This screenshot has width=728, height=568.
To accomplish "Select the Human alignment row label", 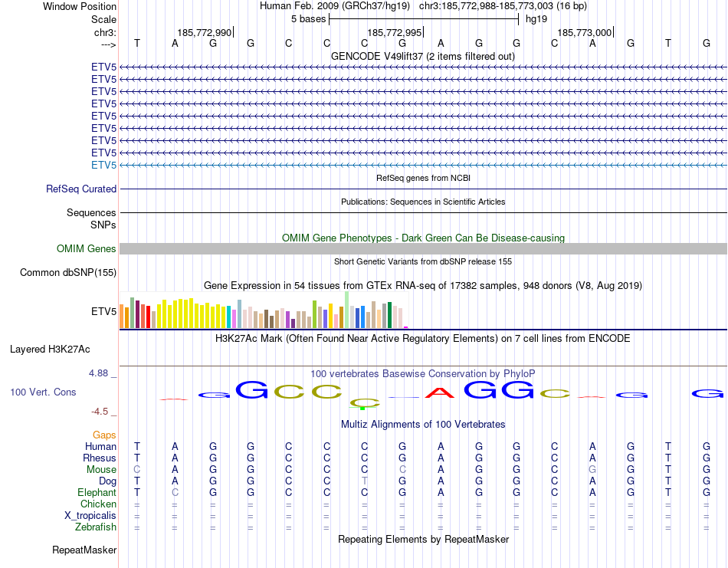I will [x=100, y=447].
